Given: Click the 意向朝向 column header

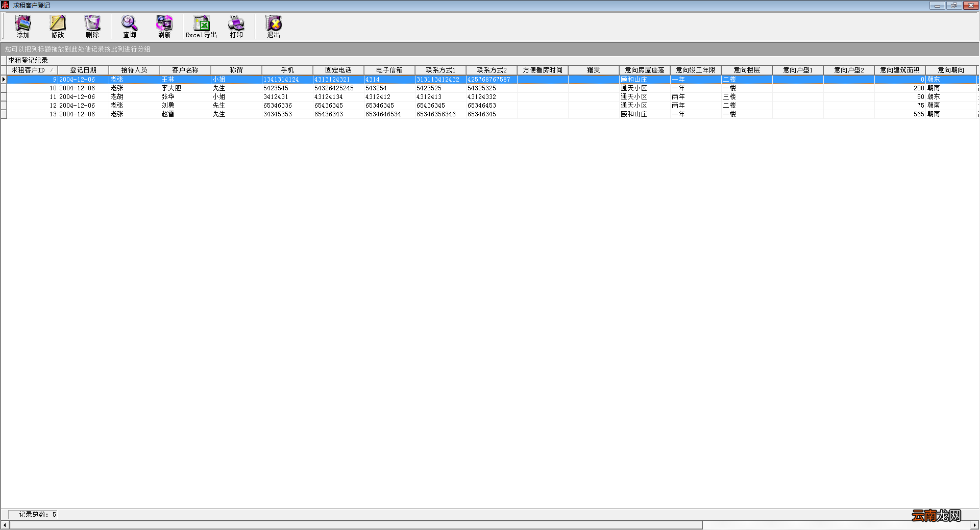Looking at the screenshot, I should 951,70.
